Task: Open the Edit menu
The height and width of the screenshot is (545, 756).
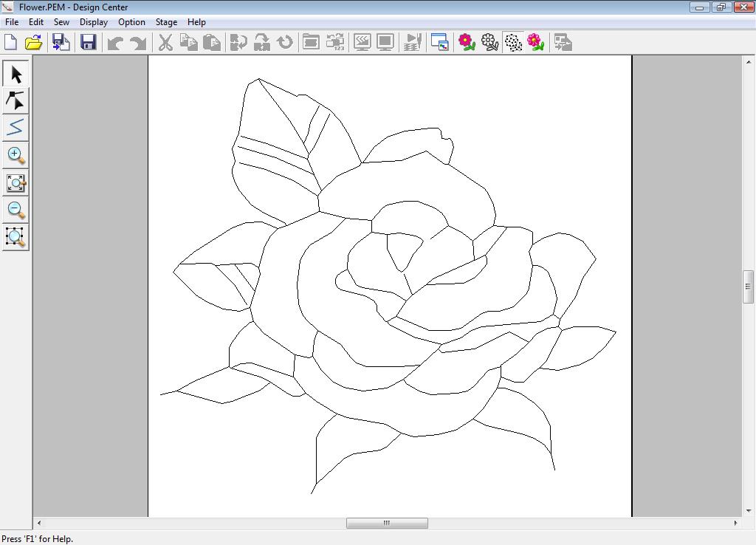Action: (36, 22)
